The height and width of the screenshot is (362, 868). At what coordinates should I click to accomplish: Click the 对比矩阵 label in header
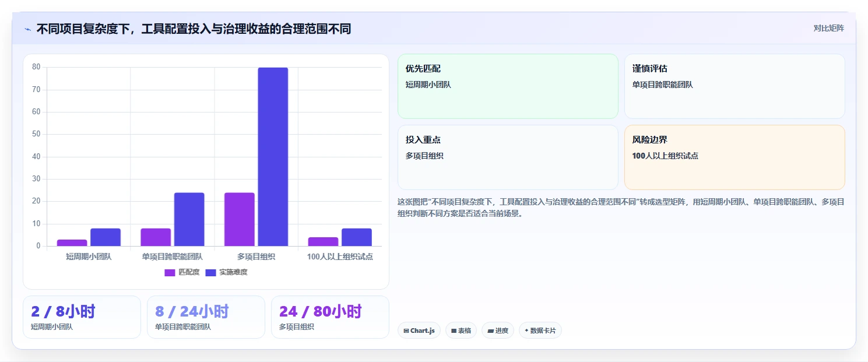[828, 28]
